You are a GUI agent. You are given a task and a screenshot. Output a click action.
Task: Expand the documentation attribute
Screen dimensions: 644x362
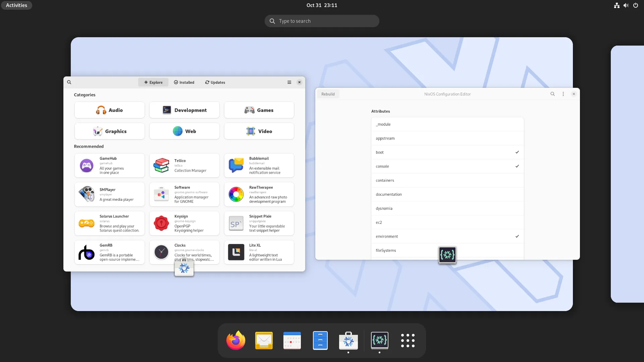(447, 194)
